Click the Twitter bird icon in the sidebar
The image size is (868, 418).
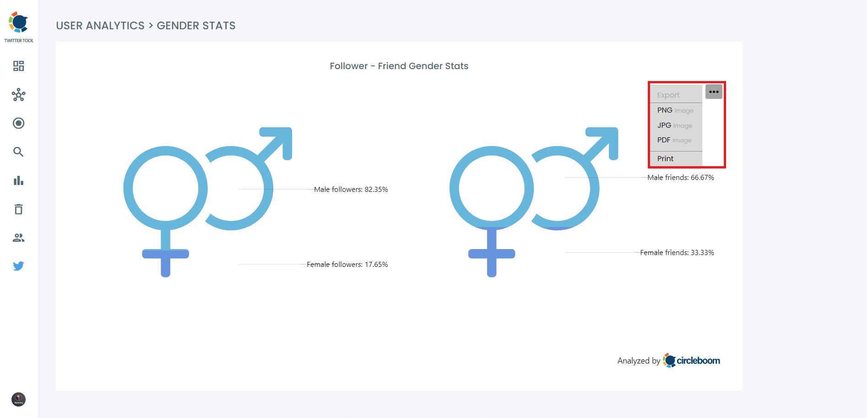click(x=18, y=266)
